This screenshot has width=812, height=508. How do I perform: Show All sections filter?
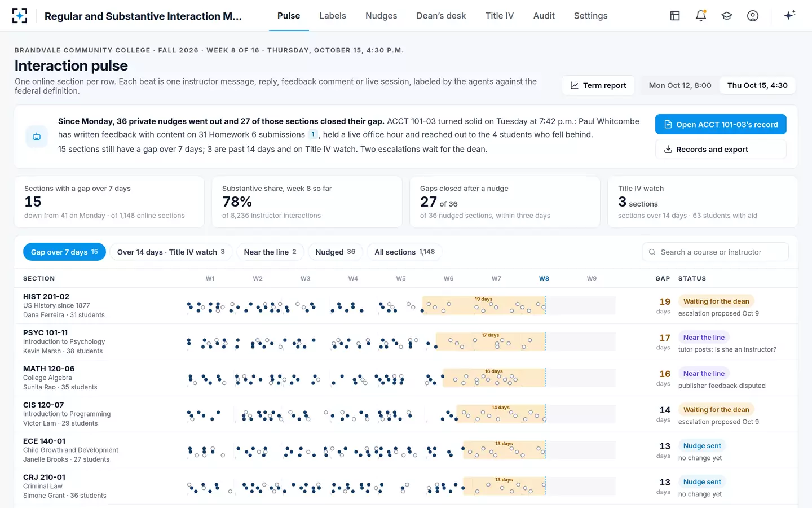click(x=405, y=252)
